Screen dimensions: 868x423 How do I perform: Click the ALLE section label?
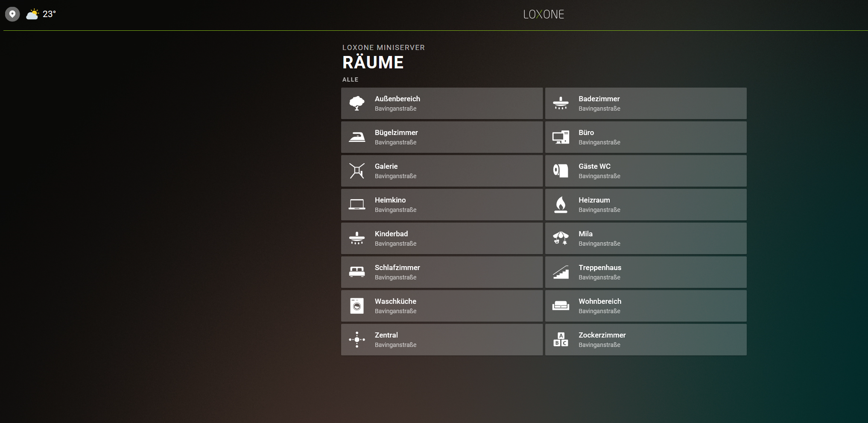pyautogui.click(x=350, y=79)
